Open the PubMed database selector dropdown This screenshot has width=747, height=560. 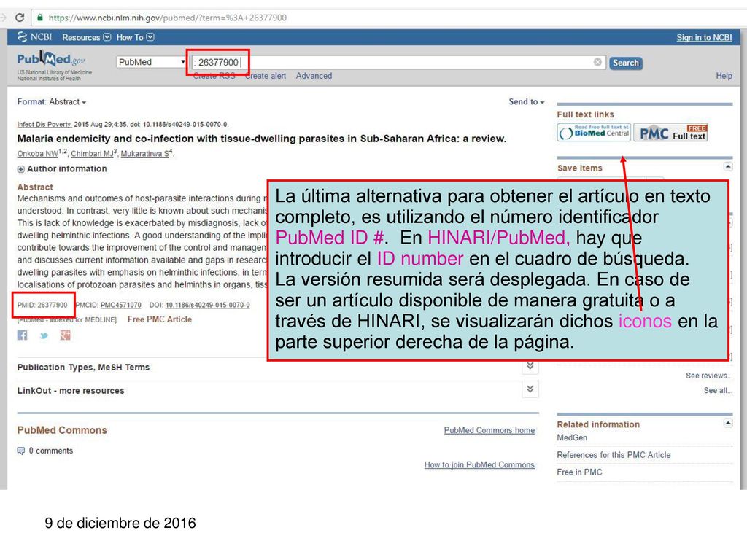[x=150, y=62]
